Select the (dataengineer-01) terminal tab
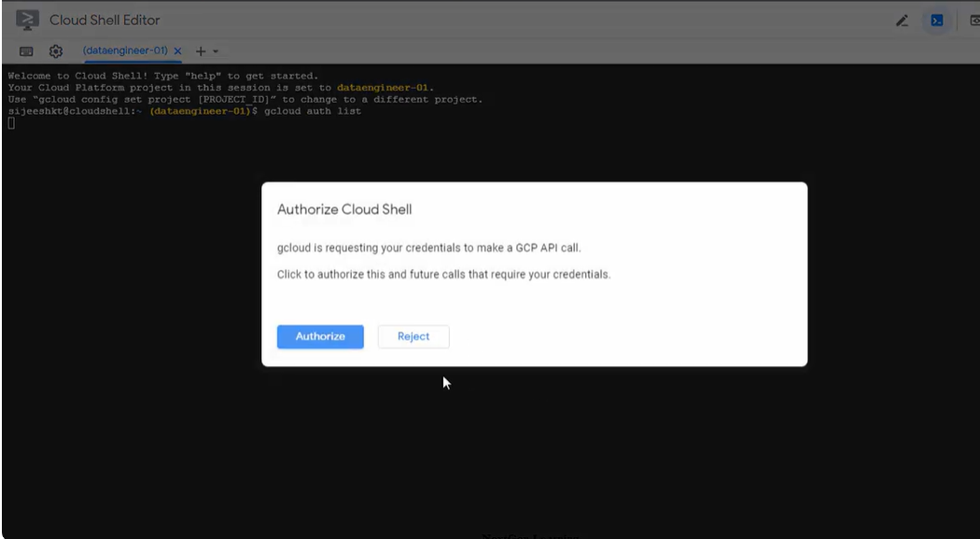 [125, 50]
